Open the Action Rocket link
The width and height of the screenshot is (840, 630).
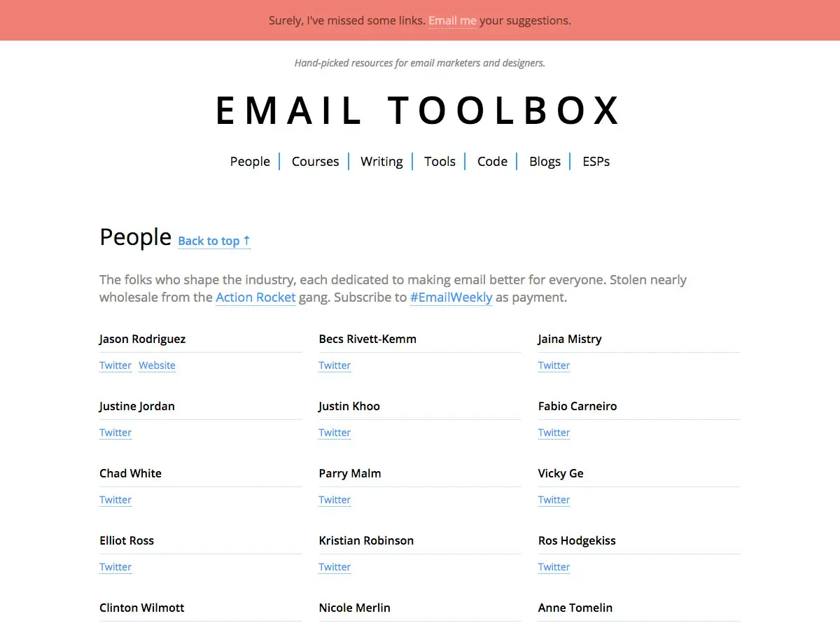click(255, 297)
